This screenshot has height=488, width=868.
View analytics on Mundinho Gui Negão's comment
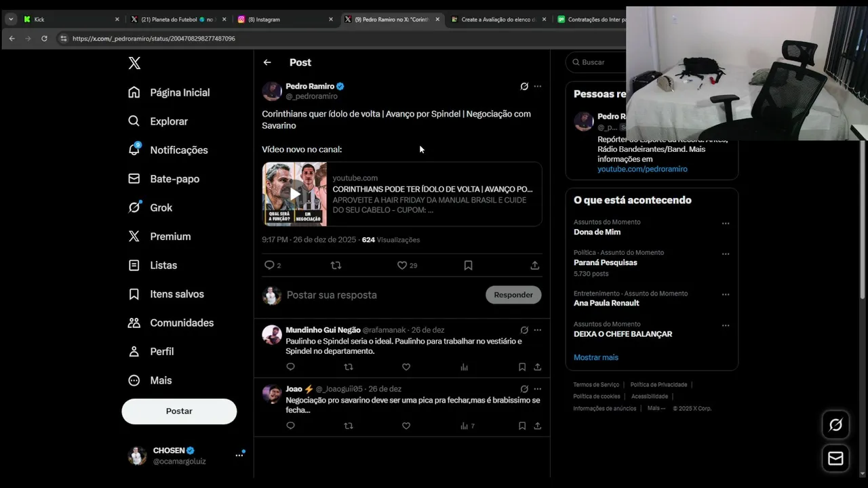click(465, 367)
